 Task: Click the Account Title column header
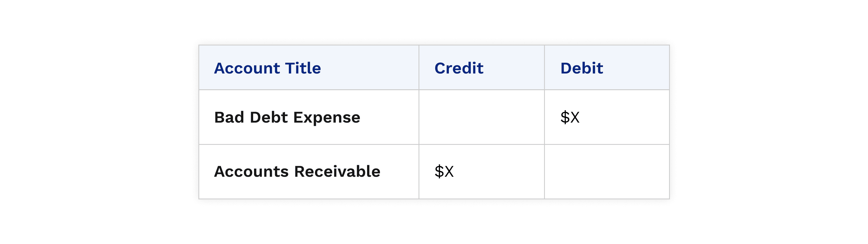click(x=267, y=68)
